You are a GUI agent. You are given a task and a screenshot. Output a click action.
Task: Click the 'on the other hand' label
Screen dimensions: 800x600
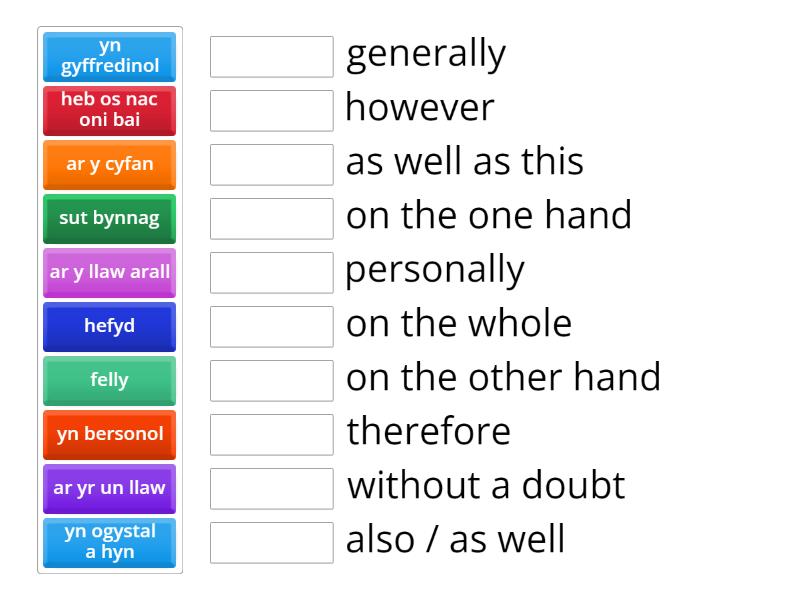pyautogui.click(x=502, y=378)
